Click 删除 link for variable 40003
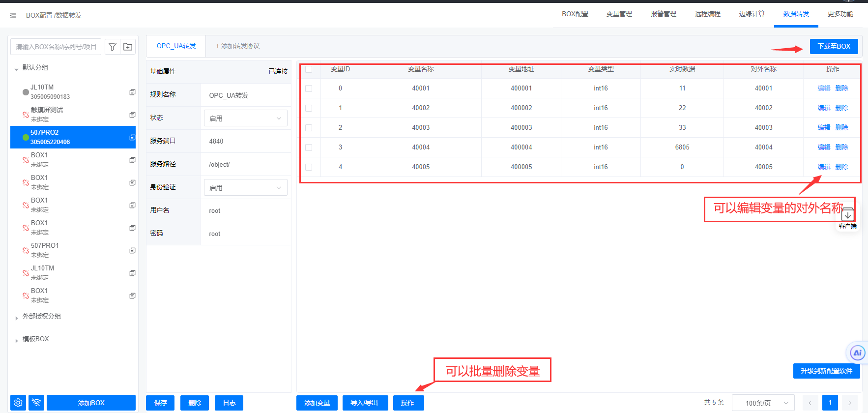The image size is (868, 413). (x=841, y=128)
